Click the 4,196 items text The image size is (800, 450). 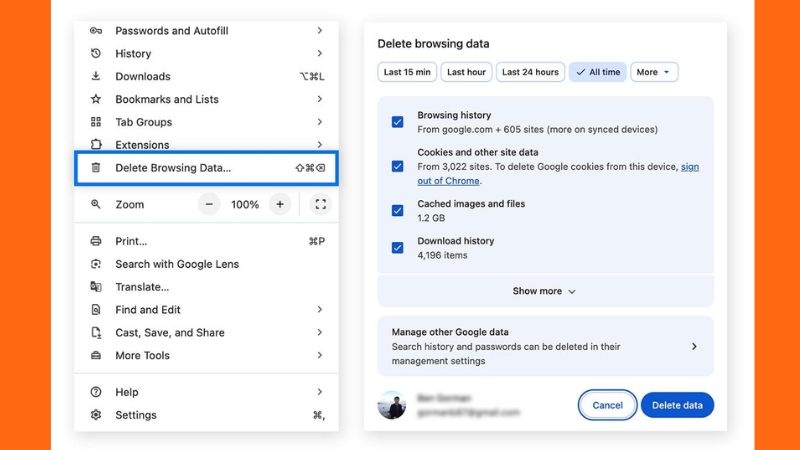442,255
